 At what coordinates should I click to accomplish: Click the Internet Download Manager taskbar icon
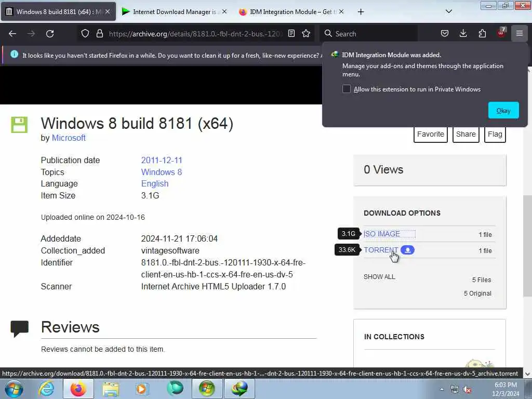[x=239, y=389]
